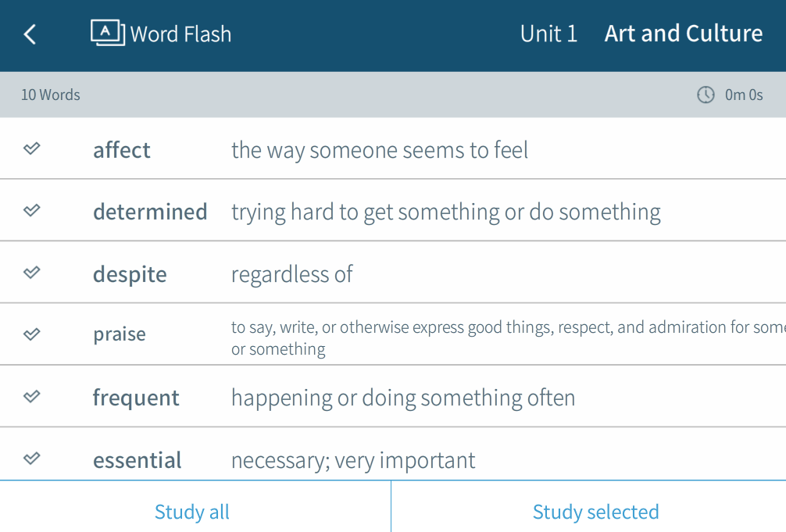Click the 10 Words count label
This screenshot has width=786, height=532.
pos(51,95)
